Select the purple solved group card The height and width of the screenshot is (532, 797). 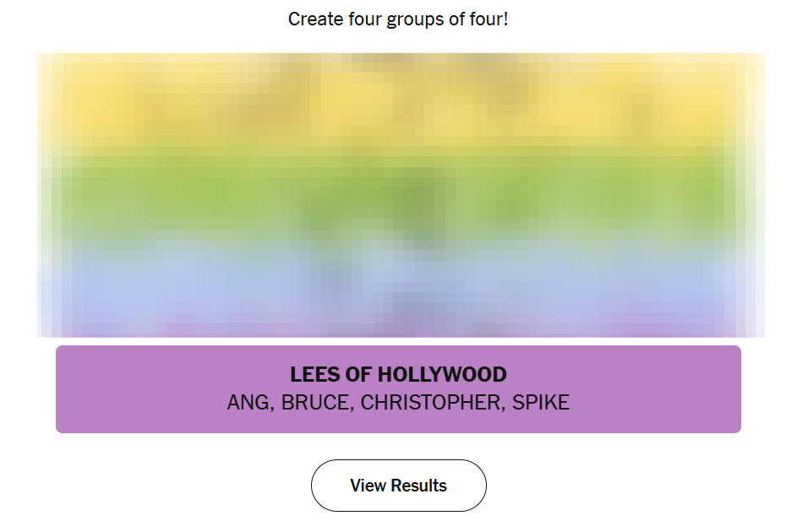(x=398, y=389)
